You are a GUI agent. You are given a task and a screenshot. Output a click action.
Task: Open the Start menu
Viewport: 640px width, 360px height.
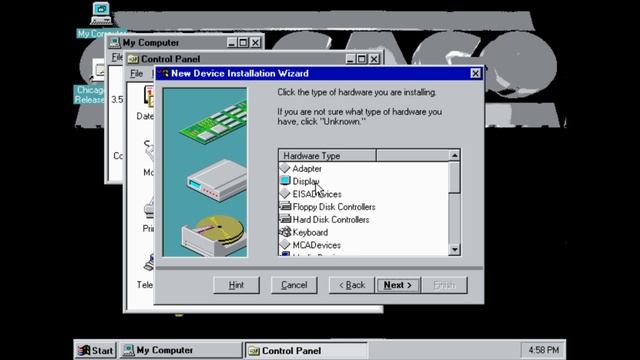click(x=96, y=350)
